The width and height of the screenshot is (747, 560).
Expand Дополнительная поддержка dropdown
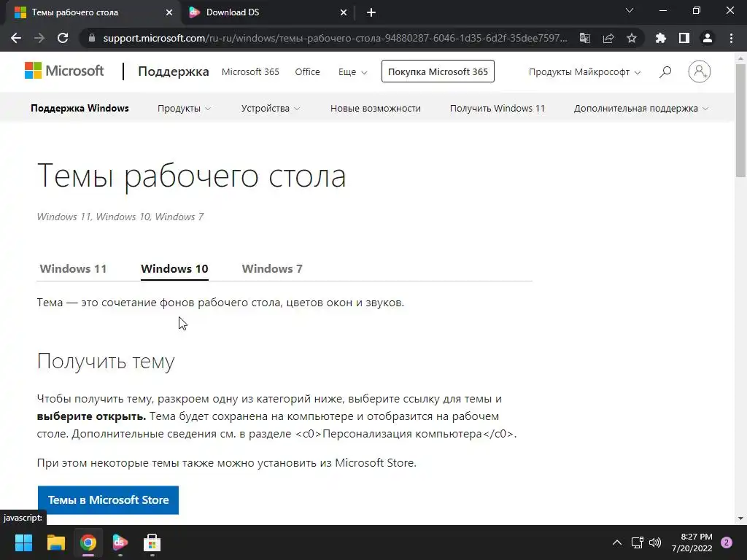click(641, 109)
